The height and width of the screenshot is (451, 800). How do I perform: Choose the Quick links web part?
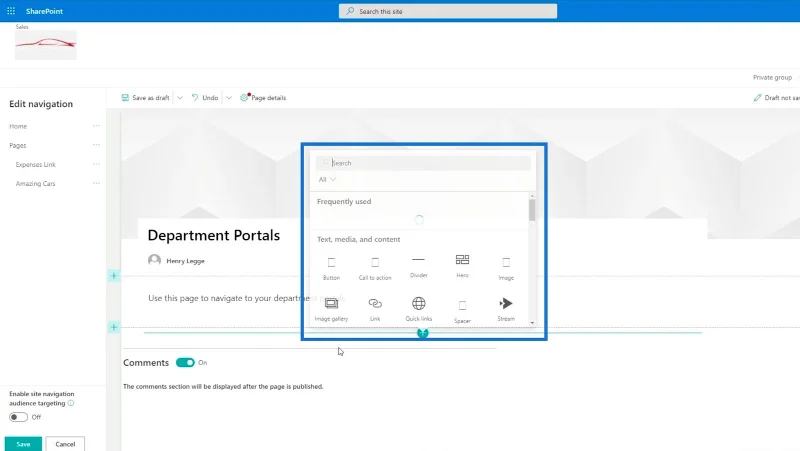[x=418, y=309]
